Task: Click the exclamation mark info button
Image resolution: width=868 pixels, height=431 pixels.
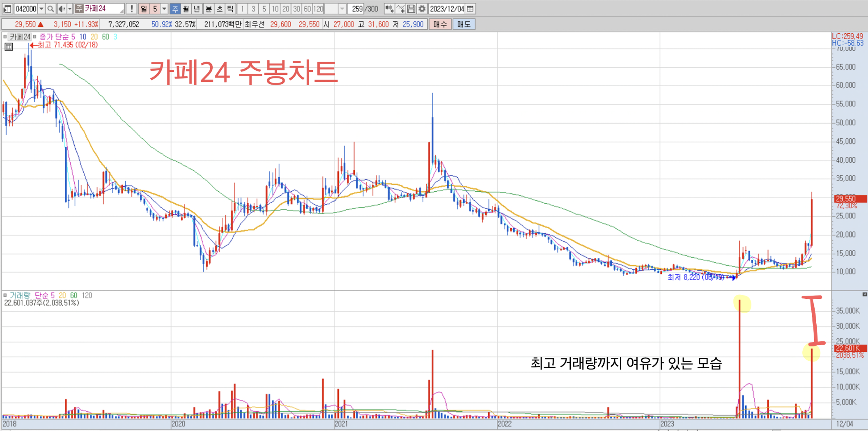Action: (131, 9)
